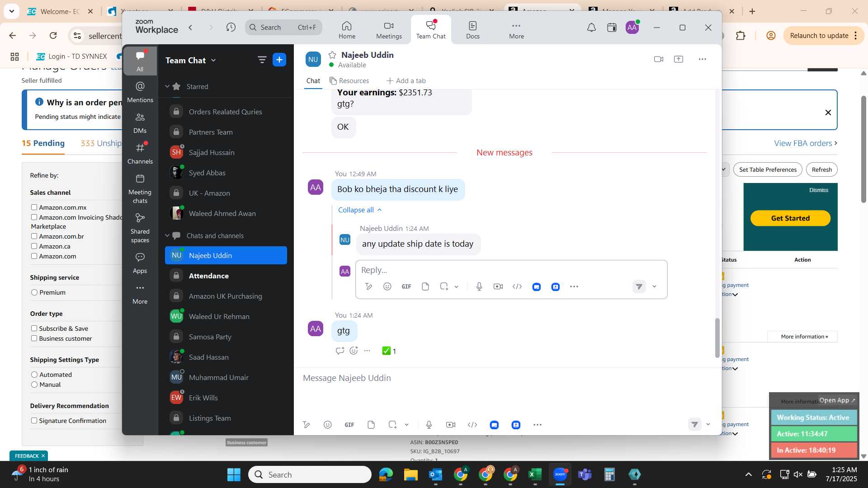Open the Team Chat filter icon
Image resolution: width=868 pixels, height=488 pixels.
click(262, 60)
